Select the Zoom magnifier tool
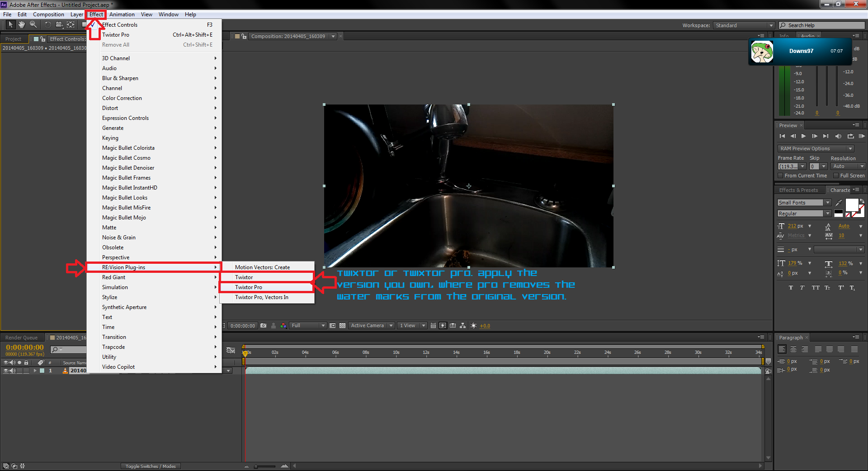The height and width of the screenshot is (471, 868). coord(33,24)
